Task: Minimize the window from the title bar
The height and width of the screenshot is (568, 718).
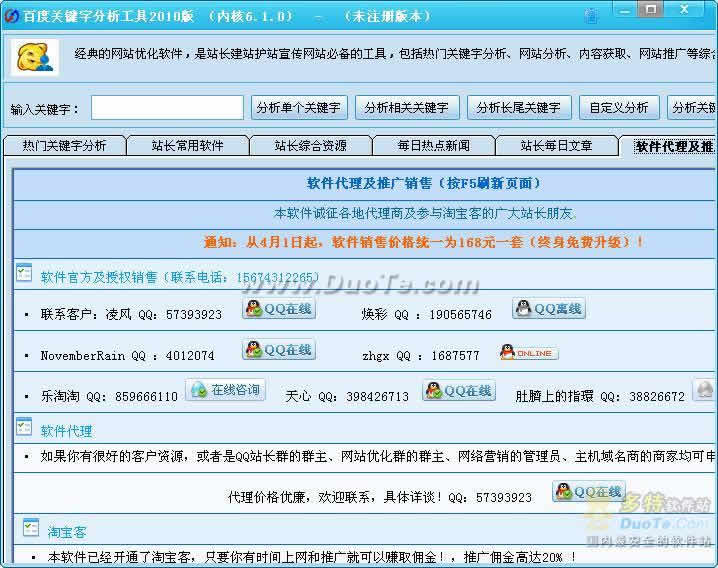Action: pos(625,10)
